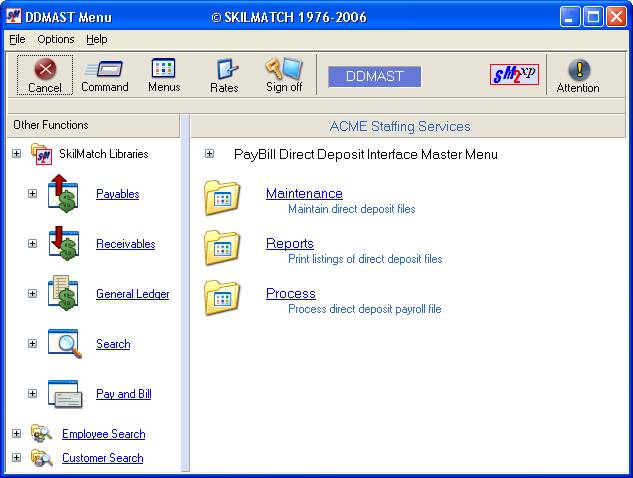The image size is (633, 478).
Task: Minimize the DDMAST Menu window
Action: [x=570, y=17]
